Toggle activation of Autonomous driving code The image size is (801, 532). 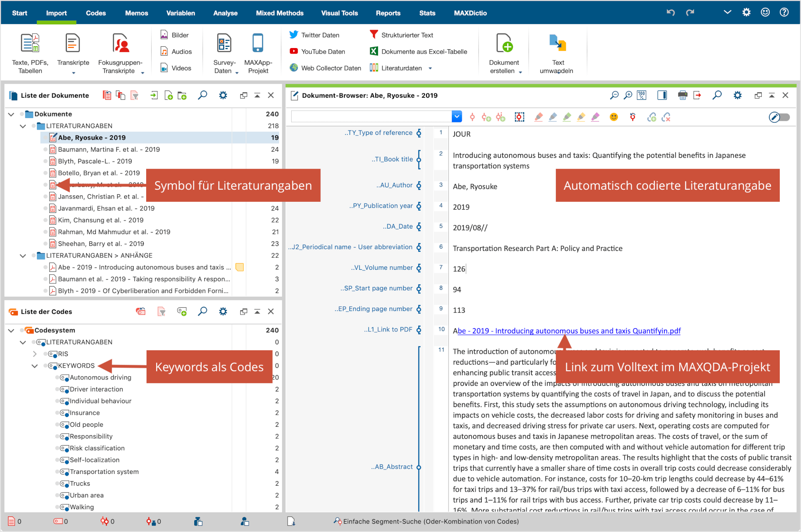coord(57,377)
